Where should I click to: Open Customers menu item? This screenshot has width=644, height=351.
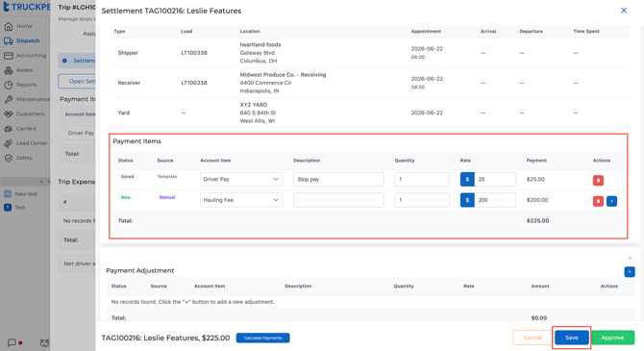click(x=30, y=113)
